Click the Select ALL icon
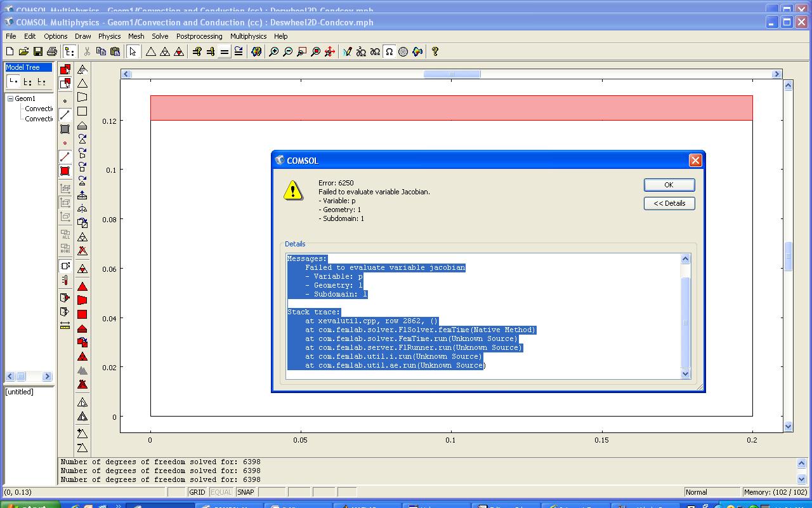Image resolution: width=812 pixels, height=508 pixels. click(x=65, y=234)
